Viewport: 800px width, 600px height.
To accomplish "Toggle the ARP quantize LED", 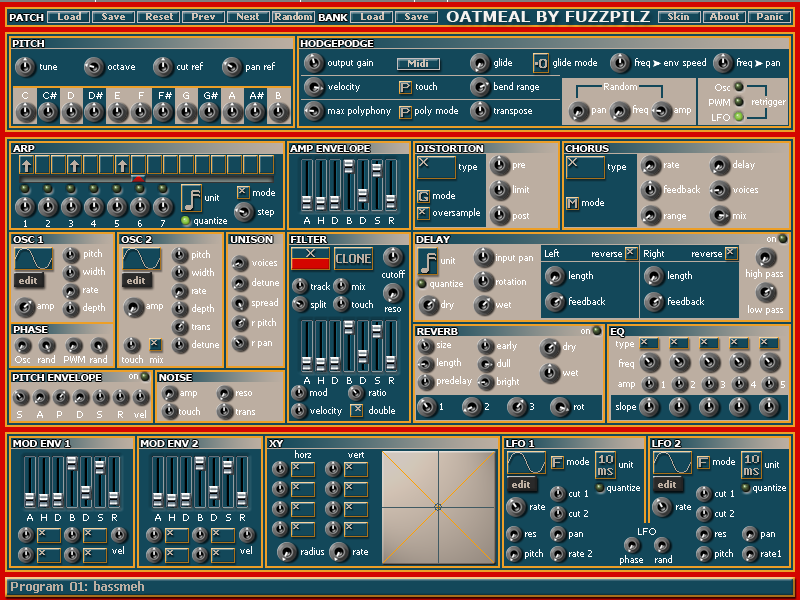I will 186,220.
